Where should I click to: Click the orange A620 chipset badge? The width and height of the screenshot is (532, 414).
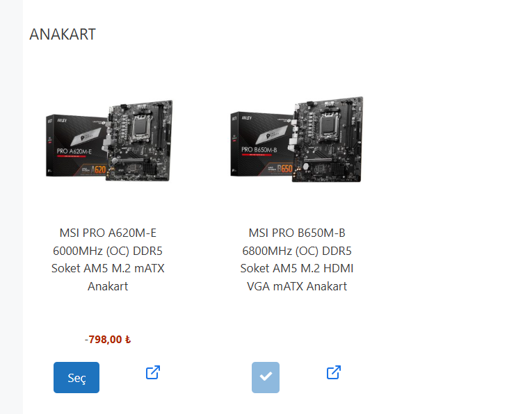(x=98, y=169)
